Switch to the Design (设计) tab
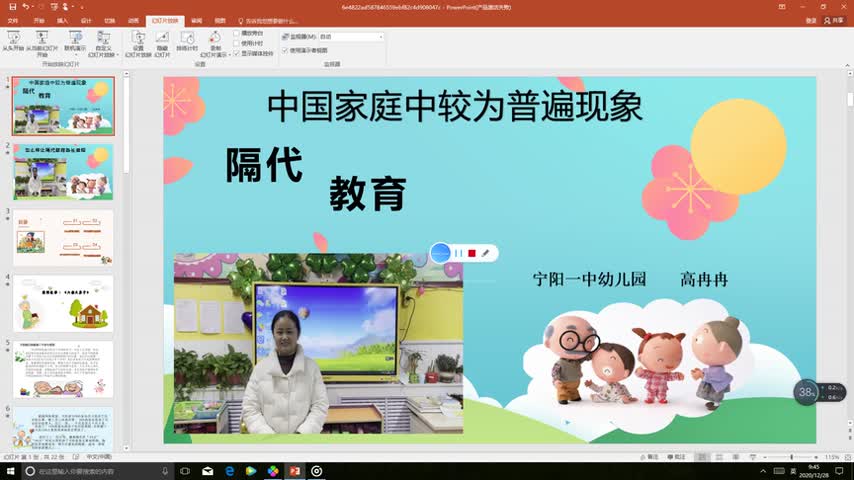 [x=86, y=20]
